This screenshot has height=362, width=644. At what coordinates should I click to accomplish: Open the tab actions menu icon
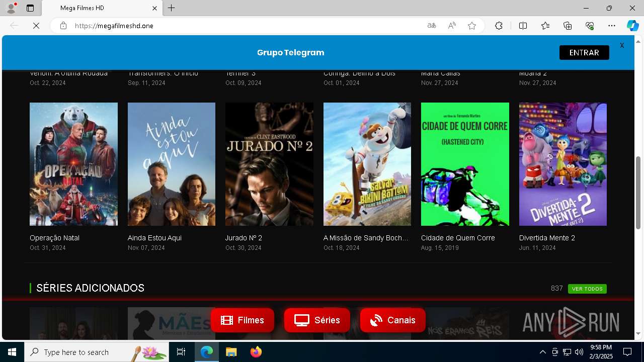30,8
